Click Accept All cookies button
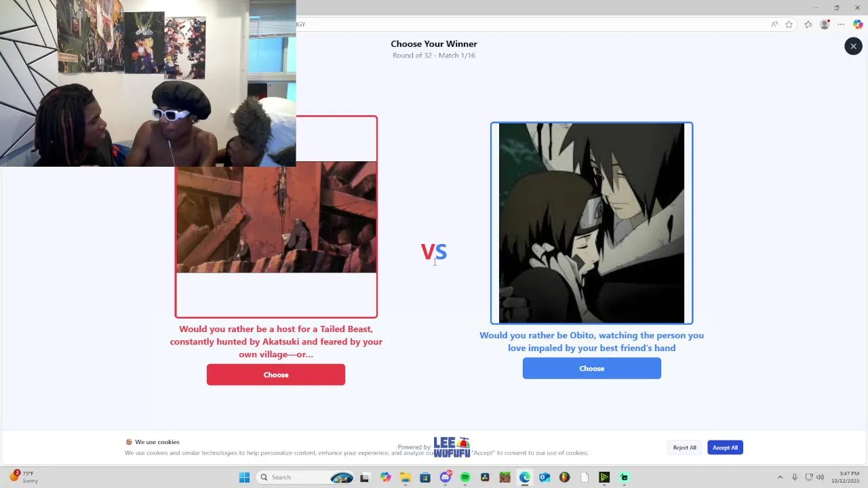Screen dimensions: 868x488 [725, 447]
